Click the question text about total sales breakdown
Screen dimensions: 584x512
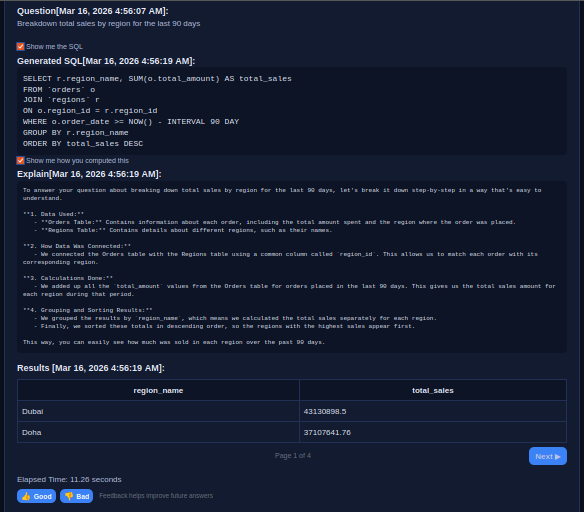pyautogui.click(x=109, y=23)
